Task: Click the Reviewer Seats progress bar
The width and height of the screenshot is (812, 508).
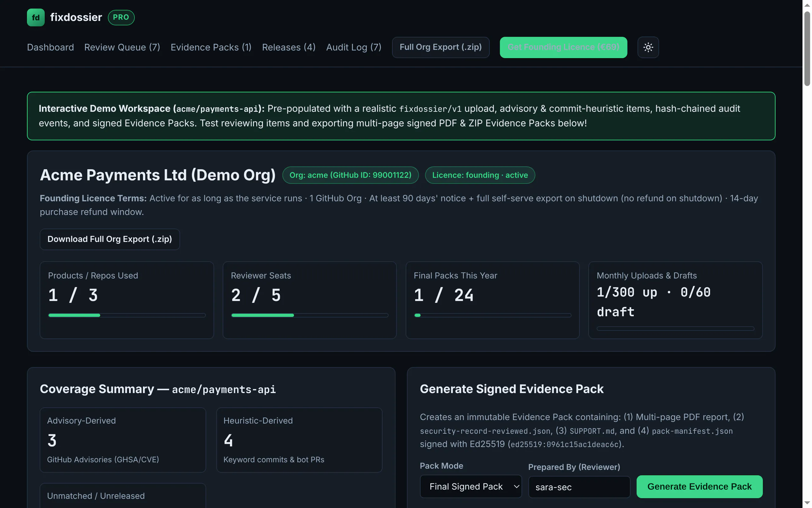Action: 310,315
